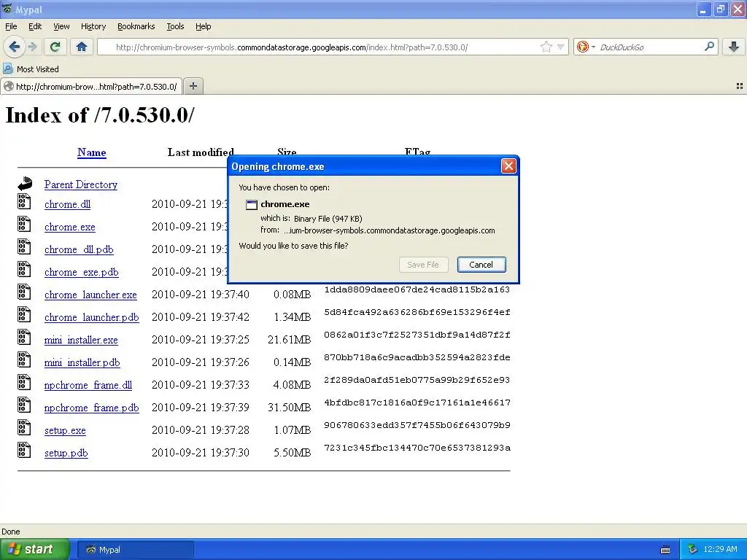Open the Windows Start menu
Viewport: 747px width, 560px height.
(x=35, y=550)
